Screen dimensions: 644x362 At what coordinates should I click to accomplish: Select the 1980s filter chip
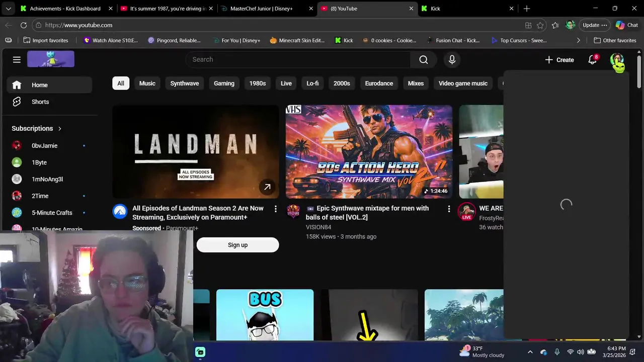click(258, 83)
